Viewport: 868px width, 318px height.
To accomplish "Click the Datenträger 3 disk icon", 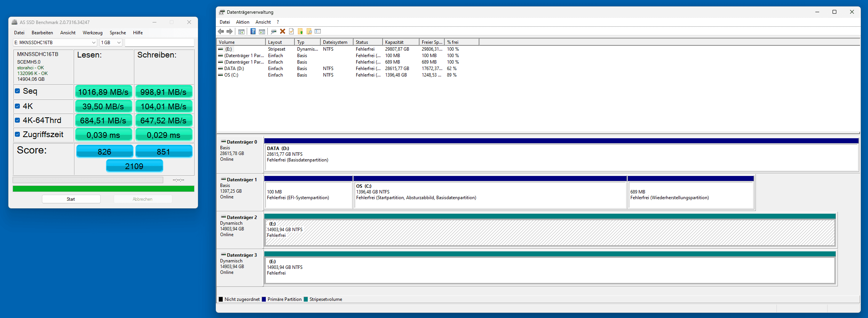I will point(223,255).
